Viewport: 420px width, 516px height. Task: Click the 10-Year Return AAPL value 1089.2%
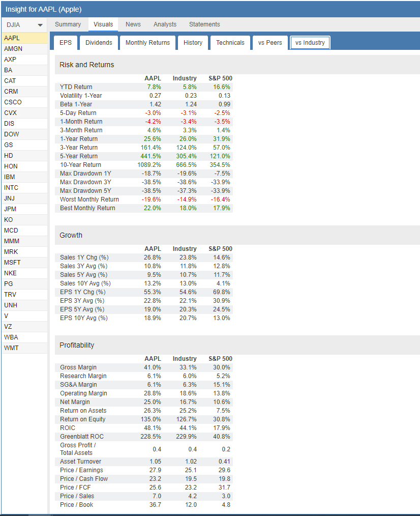click(149, 165)
